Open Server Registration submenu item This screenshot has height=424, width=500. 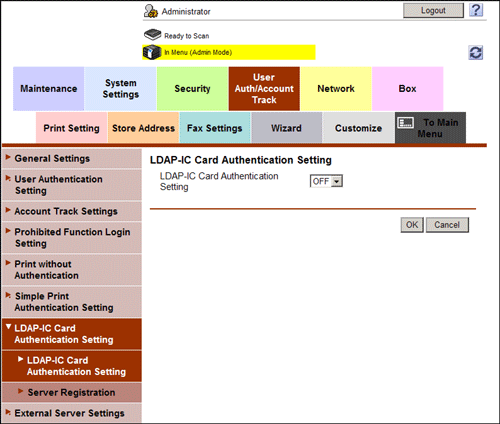tap(72, 392)
